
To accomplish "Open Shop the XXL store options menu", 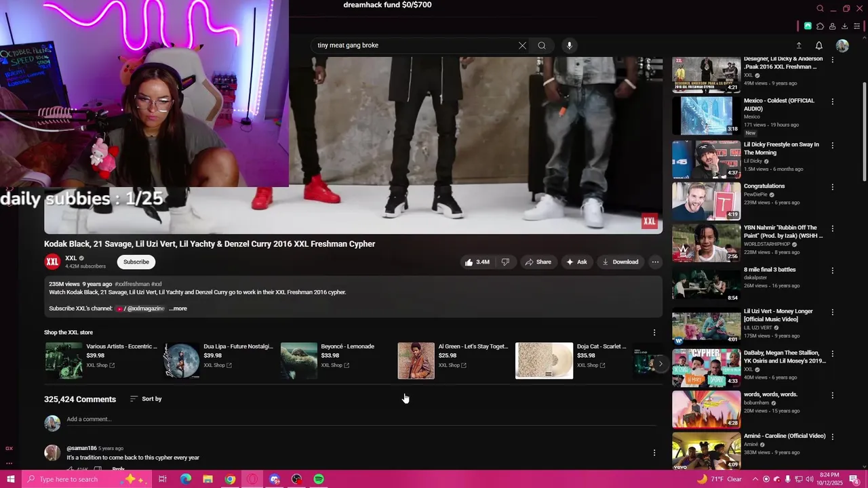I will (654, 333).
